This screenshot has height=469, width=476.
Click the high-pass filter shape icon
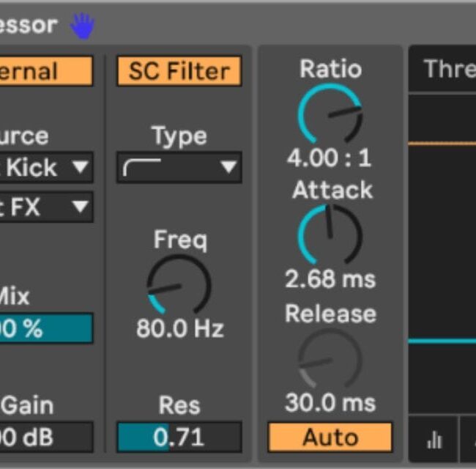[138, 168]
